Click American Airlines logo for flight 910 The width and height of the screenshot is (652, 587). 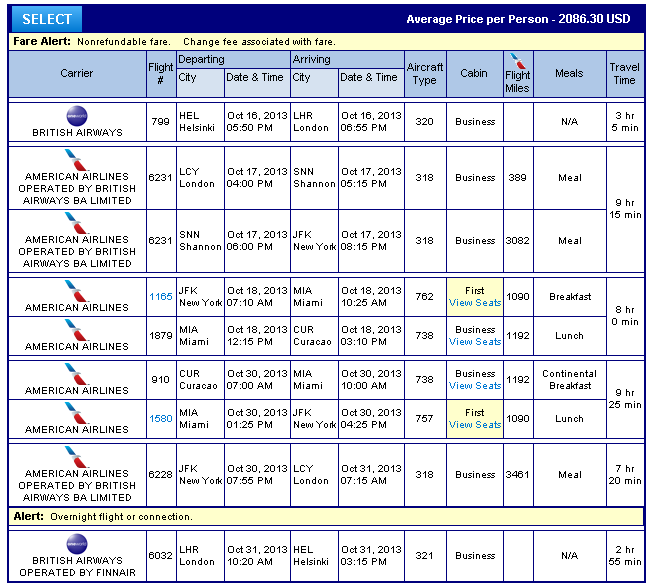(77, 372)
